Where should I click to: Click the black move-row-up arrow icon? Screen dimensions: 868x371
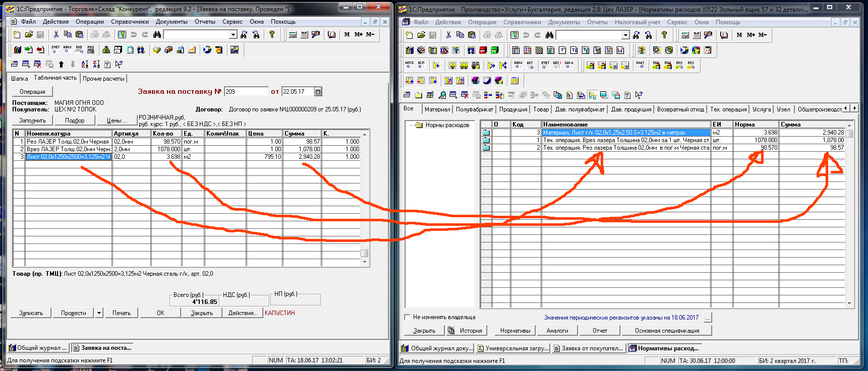click(x=62, y=65)
